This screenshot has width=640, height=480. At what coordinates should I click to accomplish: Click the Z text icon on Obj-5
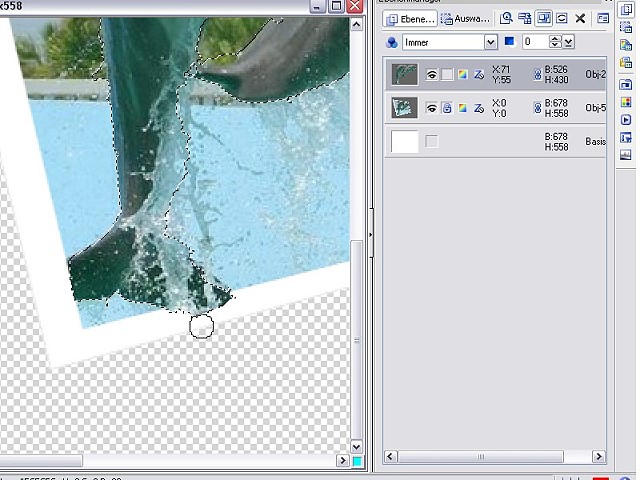point(478,108)
